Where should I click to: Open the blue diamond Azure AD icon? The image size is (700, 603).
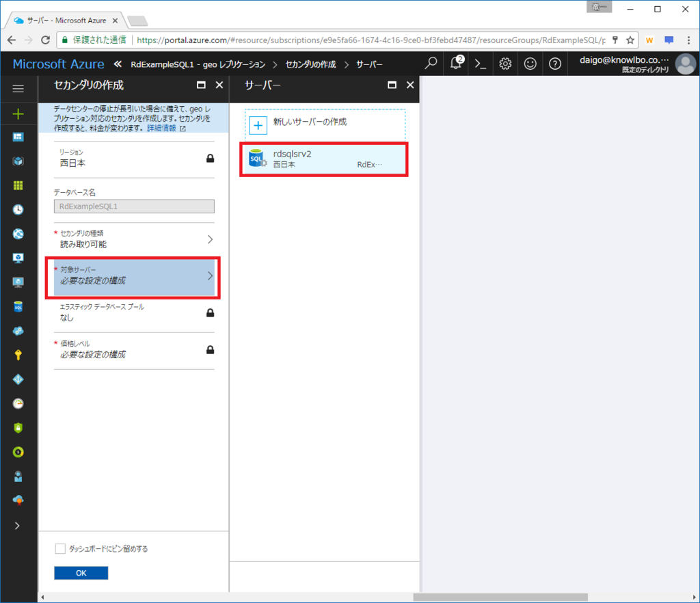pos(18,379)
